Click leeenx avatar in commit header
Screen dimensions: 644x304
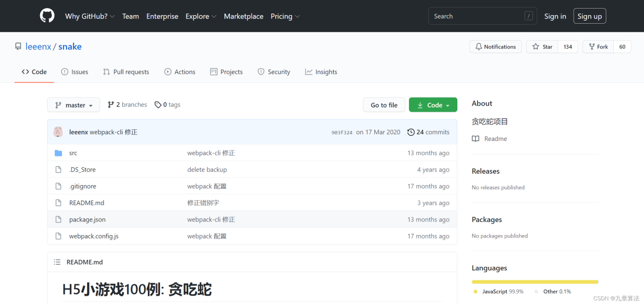(58, 132)
